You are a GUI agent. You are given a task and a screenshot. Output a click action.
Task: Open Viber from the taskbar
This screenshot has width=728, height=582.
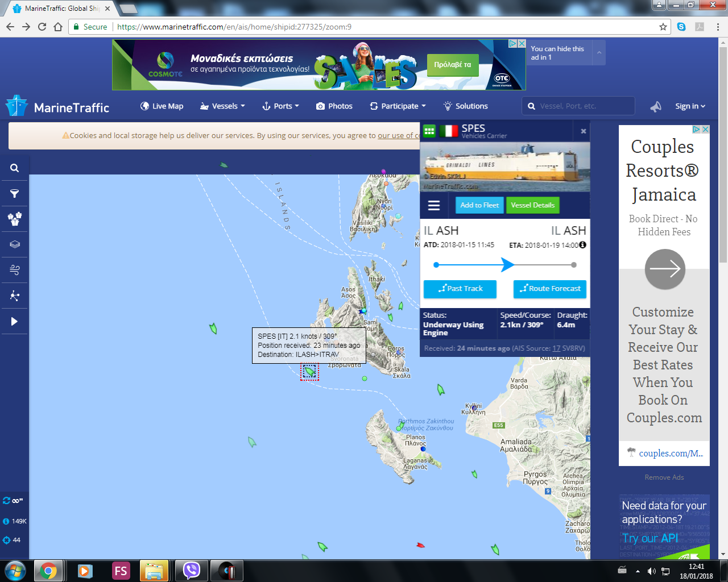coord(192,571)
